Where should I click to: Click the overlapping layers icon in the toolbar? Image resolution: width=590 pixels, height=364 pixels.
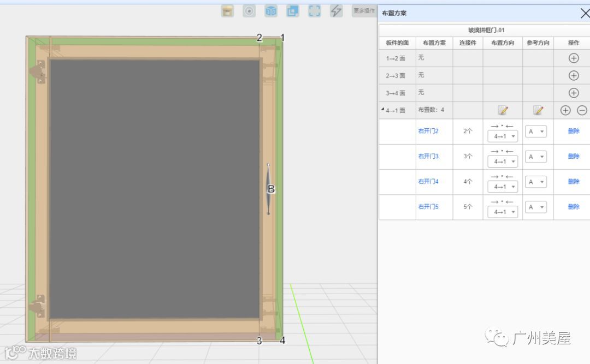[x=293, y=11]
